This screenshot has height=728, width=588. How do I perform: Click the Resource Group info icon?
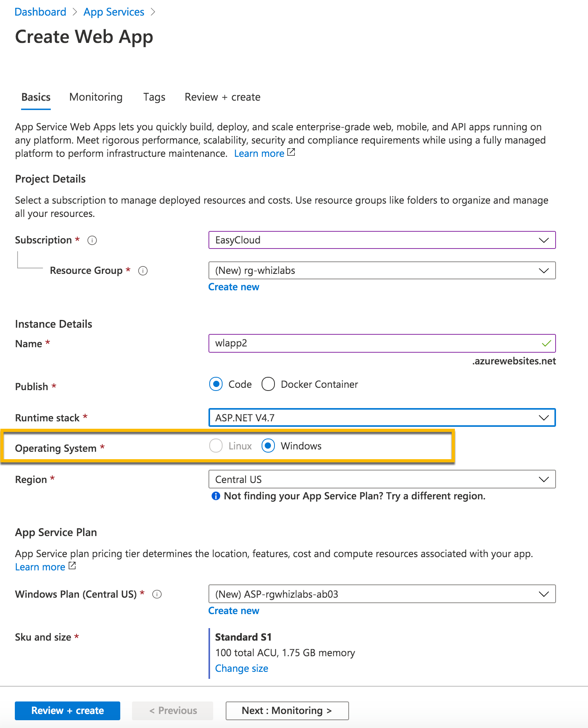click(x=143, y=271)
